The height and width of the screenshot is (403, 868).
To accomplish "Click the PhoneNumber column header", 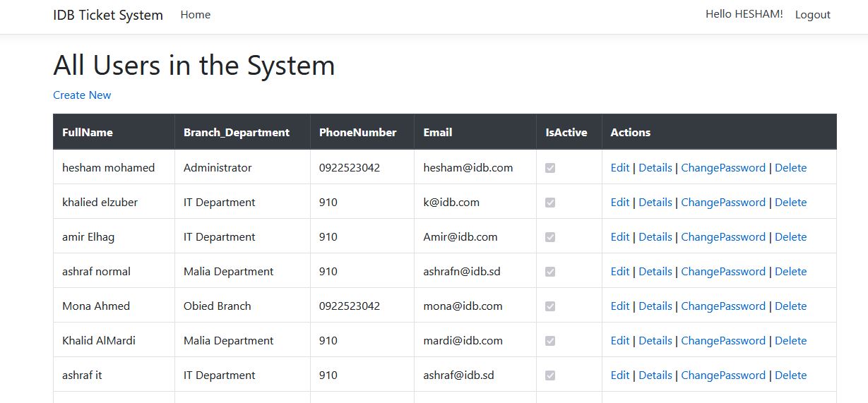I will tap(362, 132).
